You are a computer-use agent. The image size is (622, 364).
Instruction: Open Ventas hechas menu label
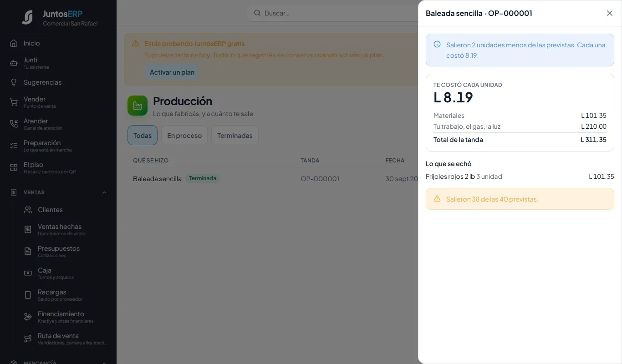pos(60,227)
